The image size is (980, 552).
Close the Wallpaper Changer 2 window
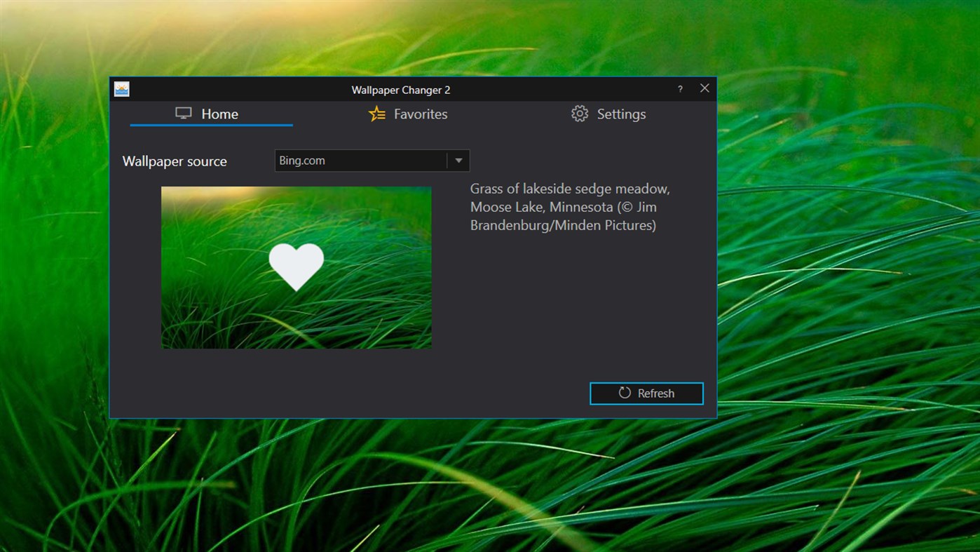(704, 88)
